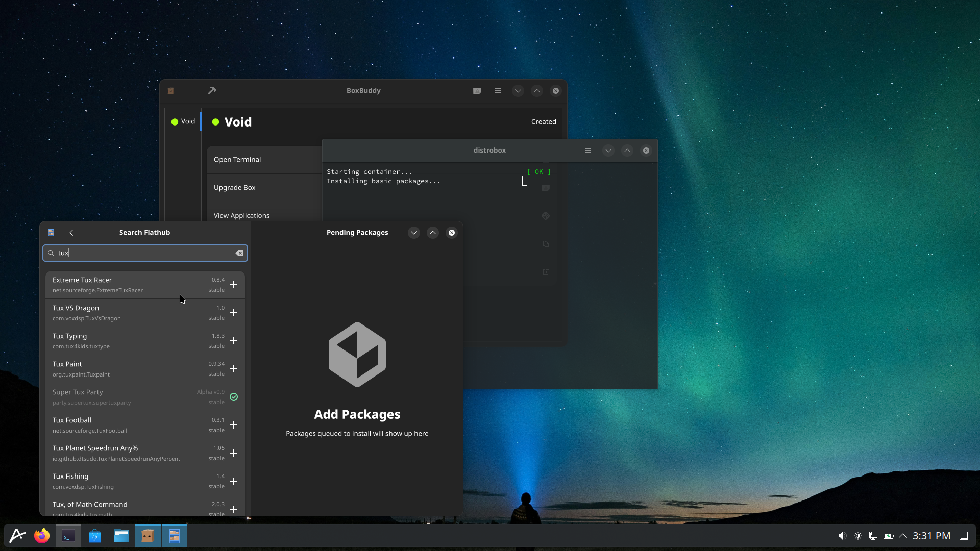The width and height of the screenshot is (980, 551).
Task: Add Tux Paint package
Action: 234,369
